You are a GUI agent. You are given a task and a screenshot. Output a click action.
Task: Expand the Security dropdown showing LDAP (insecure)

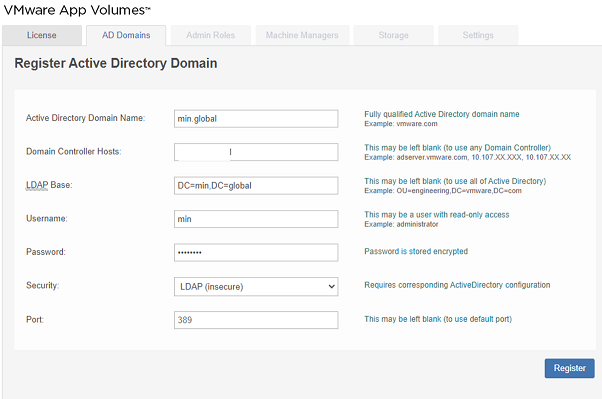tap(256, 286)
